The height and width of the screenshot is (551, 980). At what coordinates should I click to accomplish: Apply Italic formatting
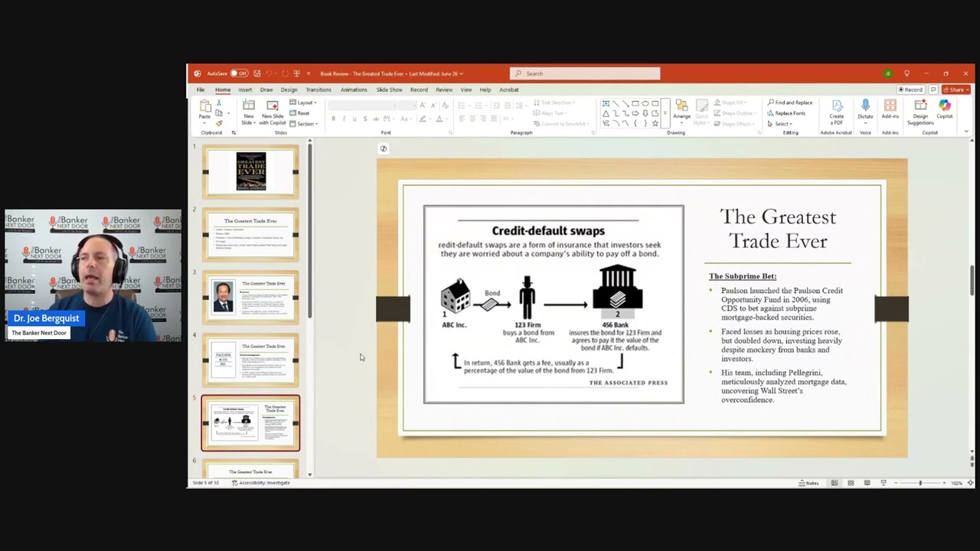coord(344,119)
